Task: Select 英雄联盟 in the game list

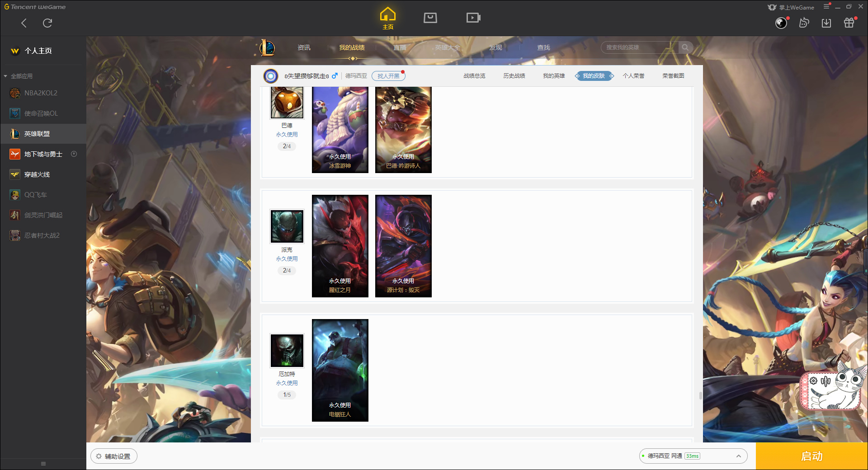Action: tap(43, 134)
